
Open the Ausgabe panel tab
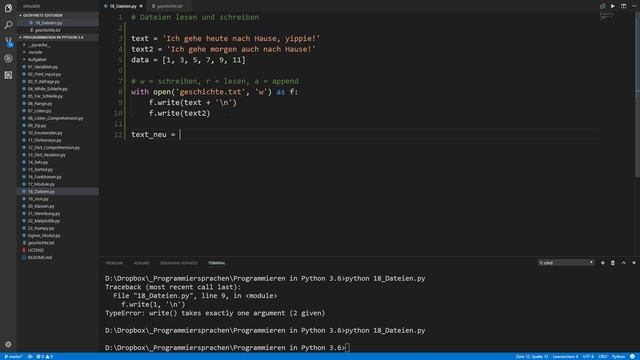click(141, 263)
